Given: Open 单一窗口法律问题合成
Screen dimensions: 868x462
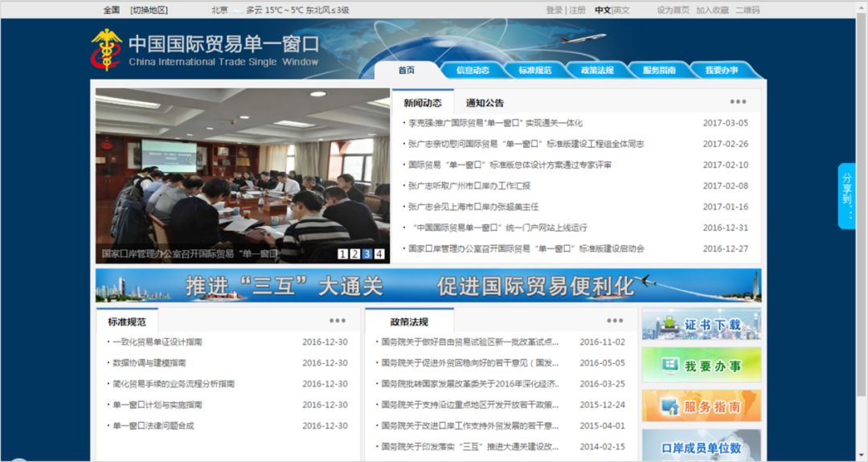Looking at the screenshot, I should pyautogui.click(x=154, y=426).
